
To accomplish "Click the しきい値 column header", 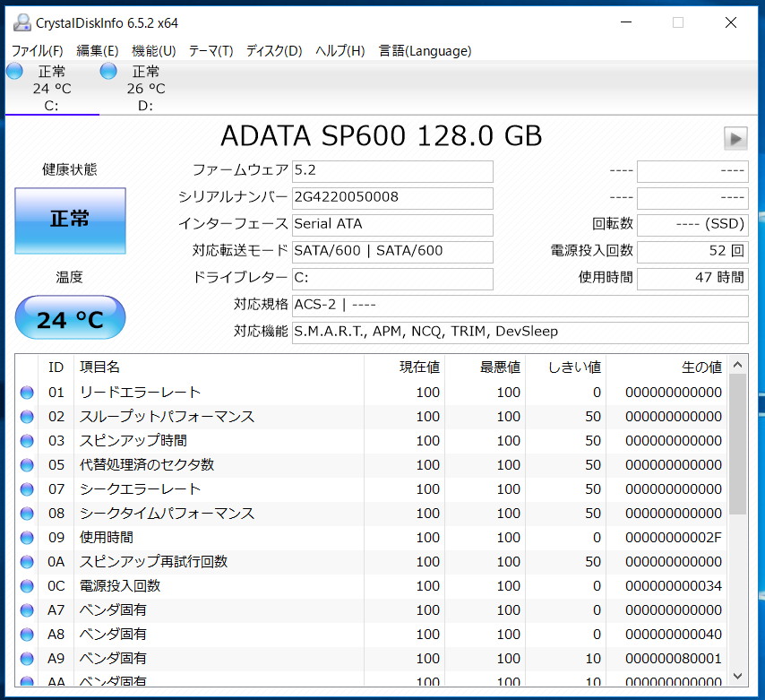I will tap(565, 367).
